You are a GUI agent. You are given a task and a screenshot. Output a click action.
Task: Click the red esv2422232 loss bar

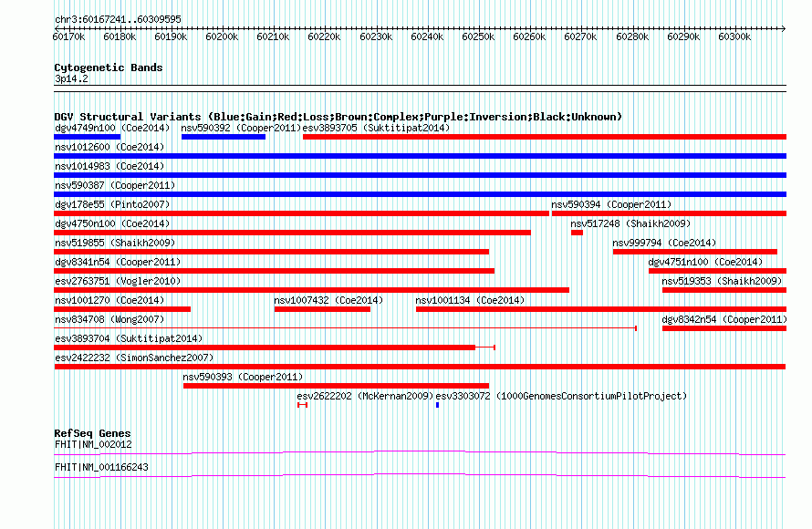click(420, 367)
